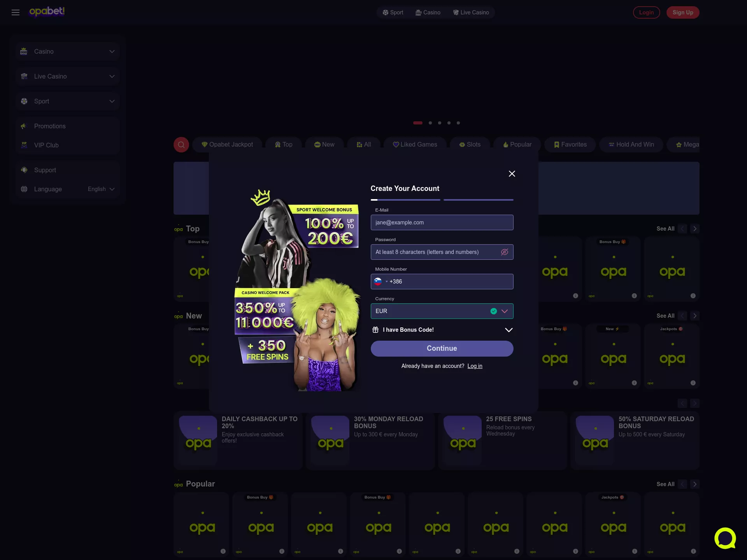Open Promotions in the sidebar
This screenshot has width=747, height=560.
tap(68, 126)
